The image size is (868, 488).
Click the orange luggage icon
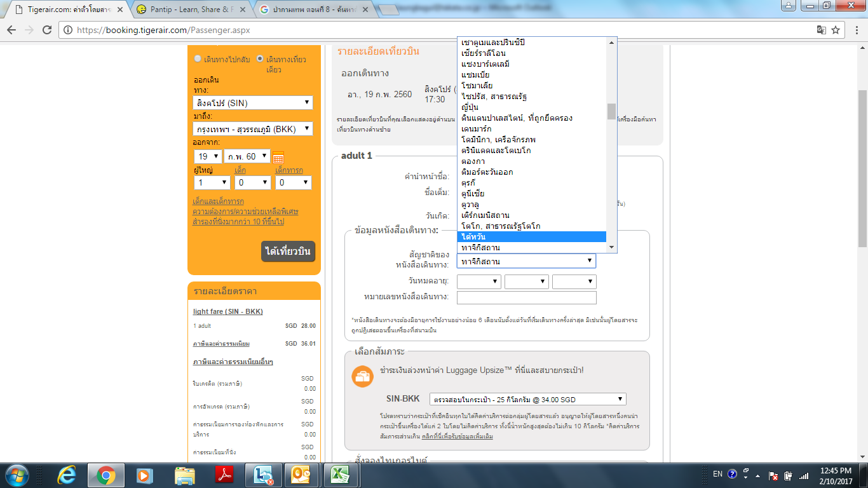[x=363, y=376]
